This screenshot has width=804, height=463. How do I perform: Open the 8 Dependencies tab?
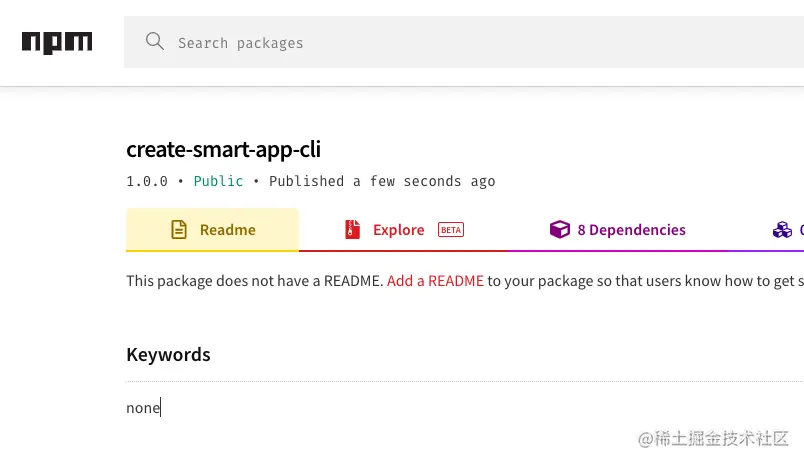pos(631,230)
